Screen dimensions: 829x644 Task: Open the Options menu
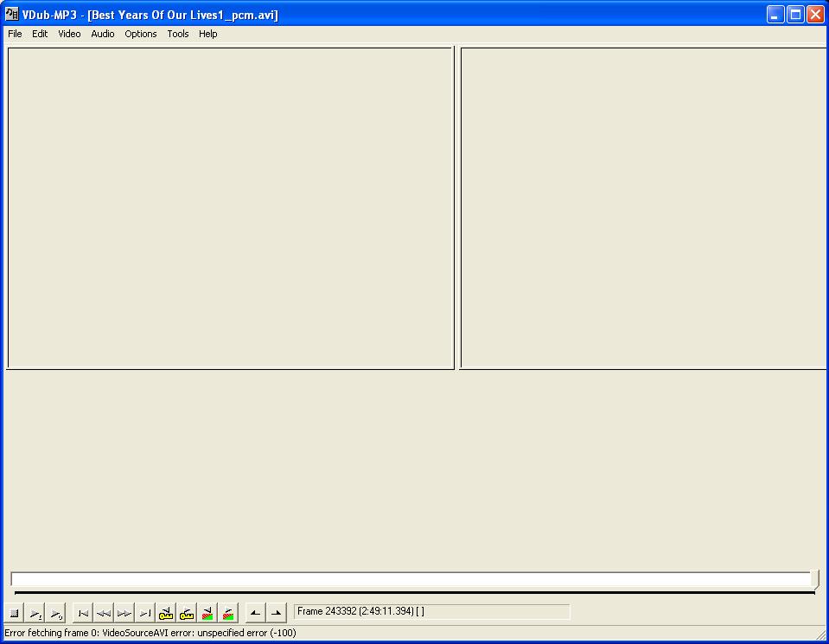[141, 34]
